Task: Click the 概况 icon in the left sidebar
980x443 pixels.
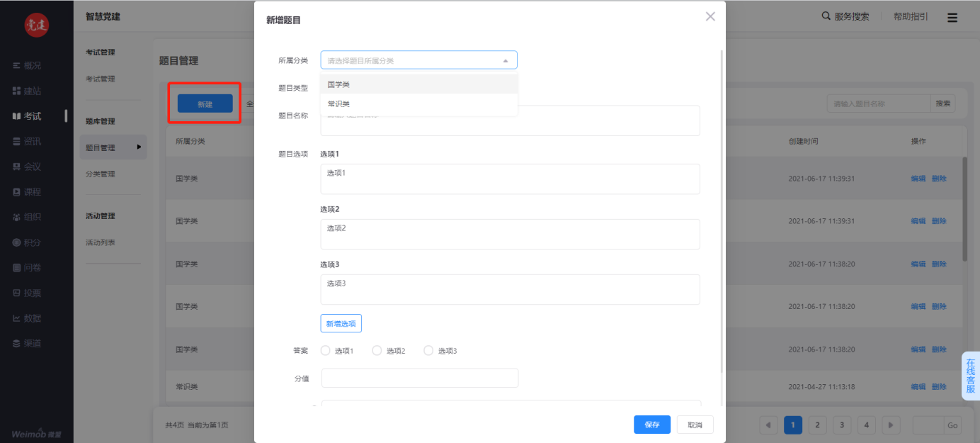Action: (17, 65)
